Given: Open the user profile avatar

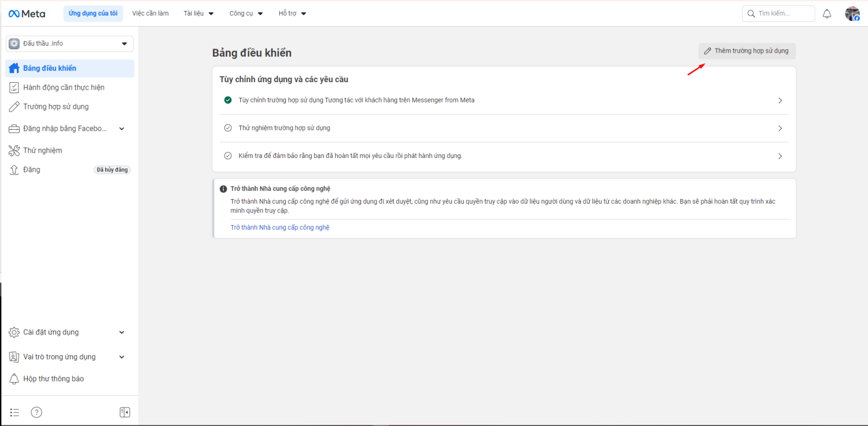Looking at the screenshot, I should (852, 14).
